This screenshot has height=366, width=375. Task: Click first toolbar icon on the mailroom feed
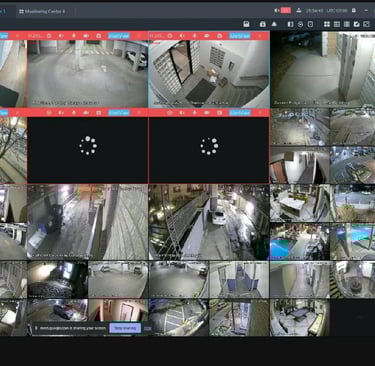click(x=170, y=36)
